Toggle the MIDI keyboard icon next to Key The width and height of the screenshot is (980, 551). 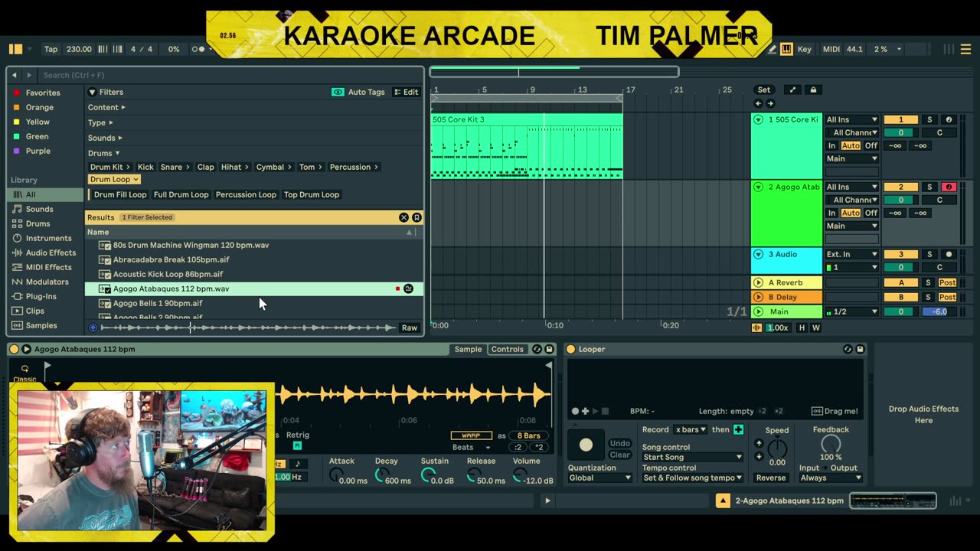(x=786, y=49)
